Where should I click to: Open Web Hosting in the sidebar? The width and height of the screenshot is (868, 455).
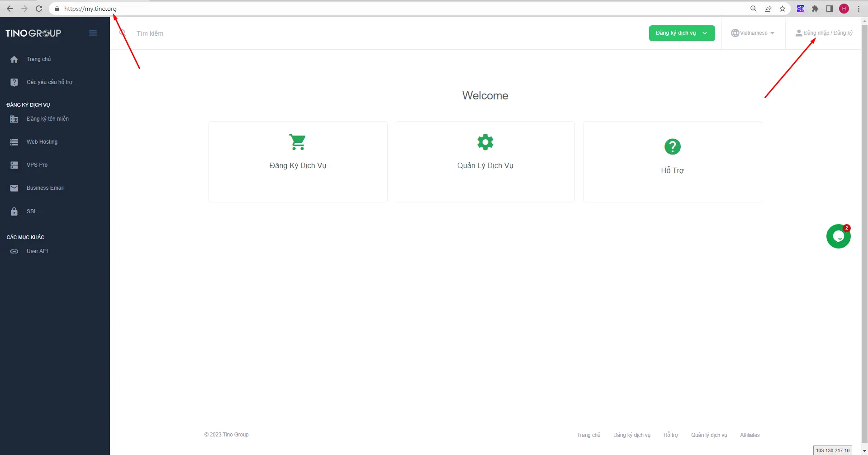tap(42, 142)
